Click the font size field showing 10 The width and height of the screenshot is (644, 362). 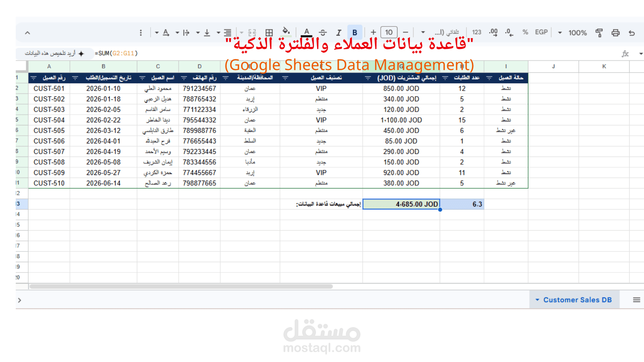click(389, 33)
